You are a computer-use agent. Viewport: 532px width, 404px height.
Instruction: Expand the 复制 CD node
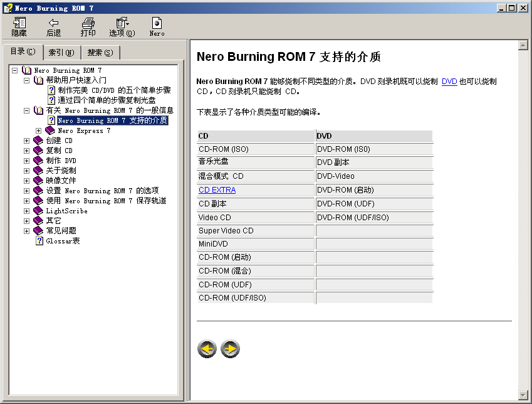(x=26, y=151)
